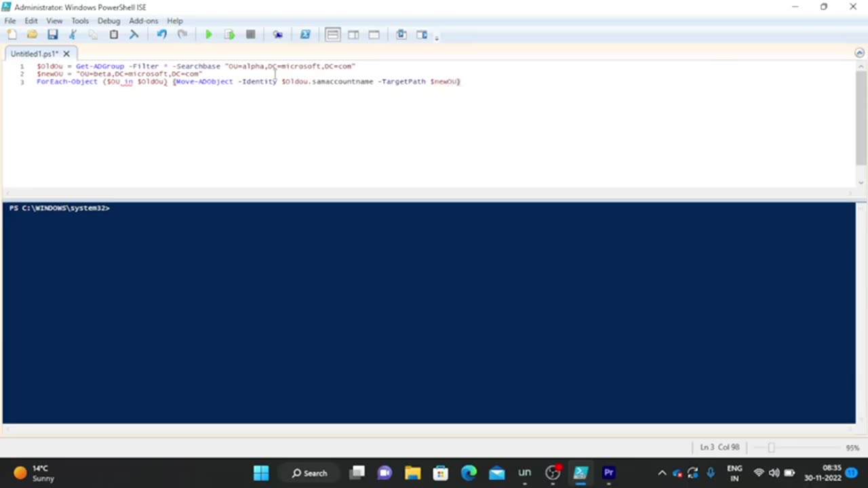Click the script pane vertical scrollbar

pos(861,119)
